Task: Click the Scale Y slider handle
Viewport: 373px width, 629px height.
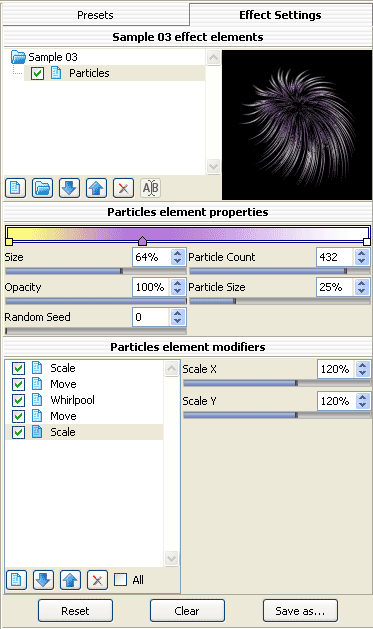Action: coord(296,415)
